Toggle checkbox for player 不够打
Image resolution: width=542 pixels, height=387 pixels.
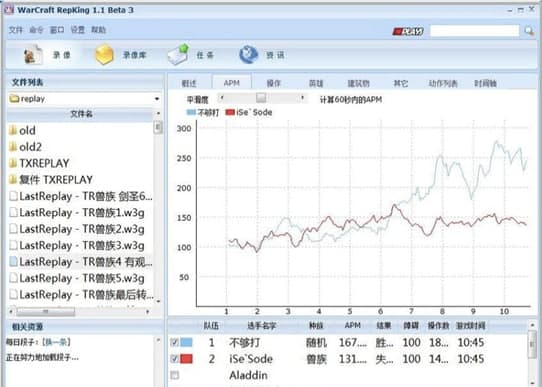tap(175, 342)
